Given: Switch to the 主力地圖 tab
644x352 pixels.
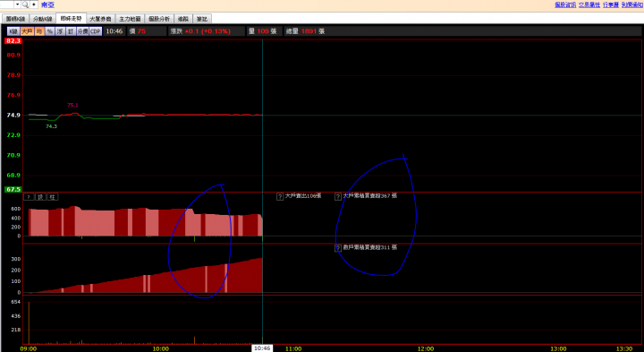Looking at the screenshot, I should (130, 19).
